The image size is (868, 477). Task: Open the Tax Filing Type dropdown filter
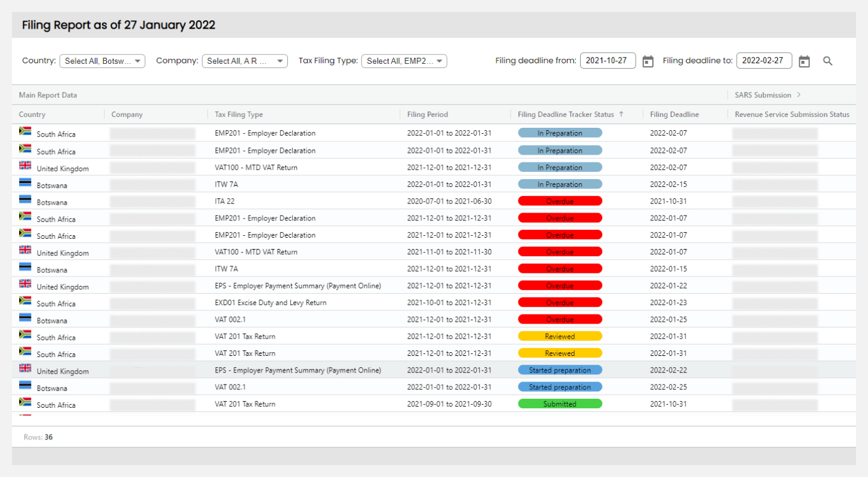click(x=404, y=61)
